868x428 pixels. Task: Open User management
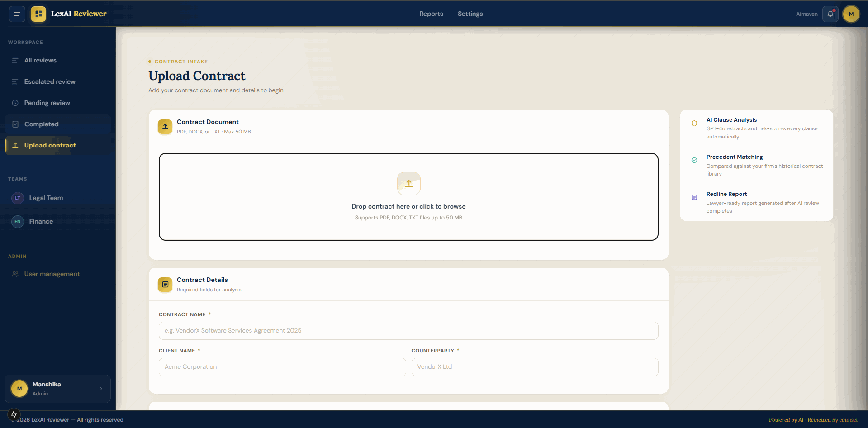click(x=58, y=274)
